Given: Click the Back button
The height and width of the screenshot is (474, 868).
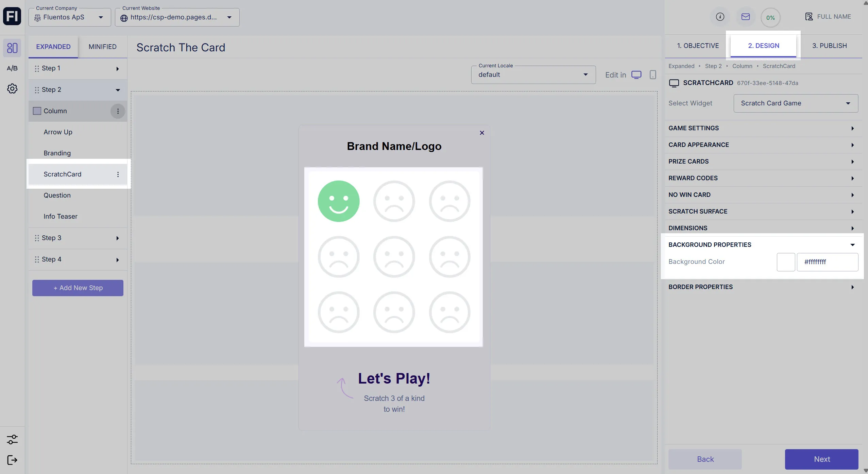Looking at the screenshot, I should (x=705, y=459).
